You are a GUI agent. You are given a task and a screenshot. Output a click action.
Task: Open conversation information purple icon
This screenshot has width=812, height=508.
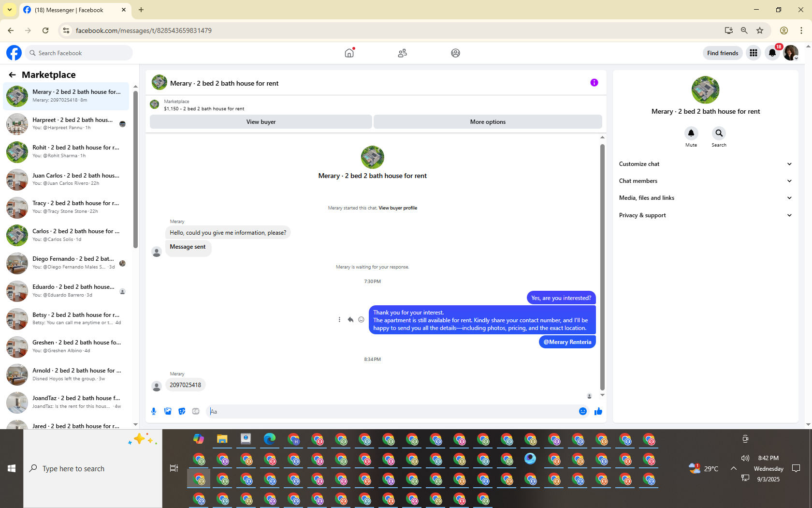tap(594, 83)
